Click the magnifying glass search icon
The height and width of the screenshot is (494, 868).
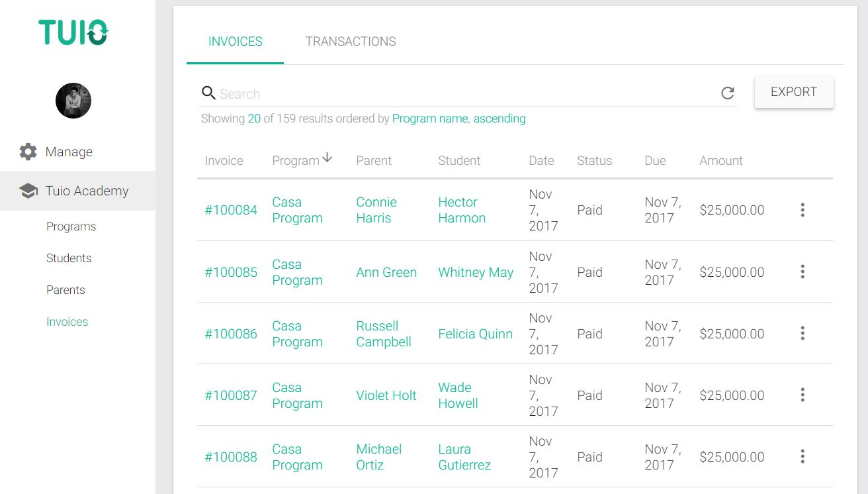208,93
